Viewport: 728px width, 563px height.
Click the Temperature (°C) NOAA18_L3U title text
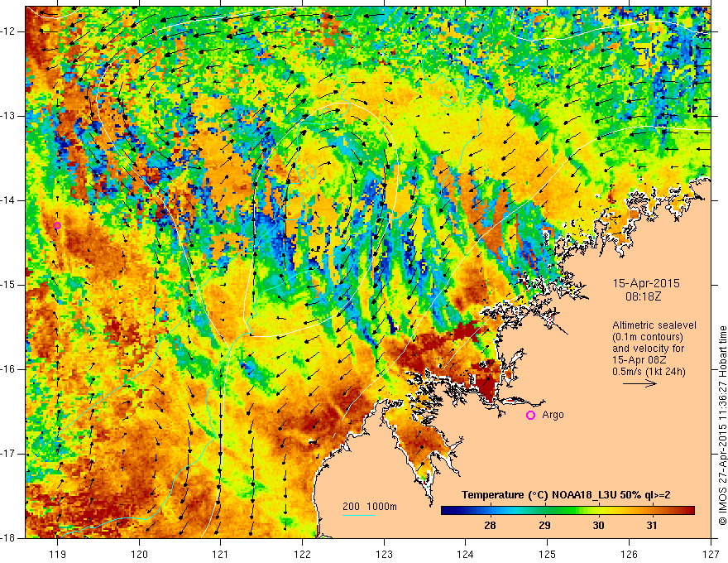point(566,495)
